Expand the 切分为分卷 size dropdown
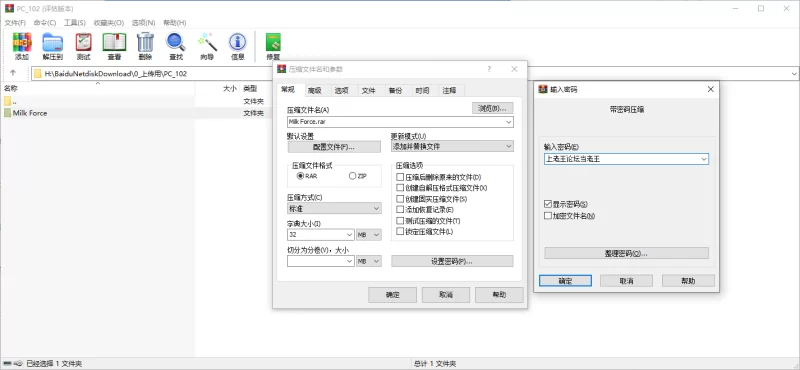The height and width of the screenshot is (370, 800). (x=349, y=261)
